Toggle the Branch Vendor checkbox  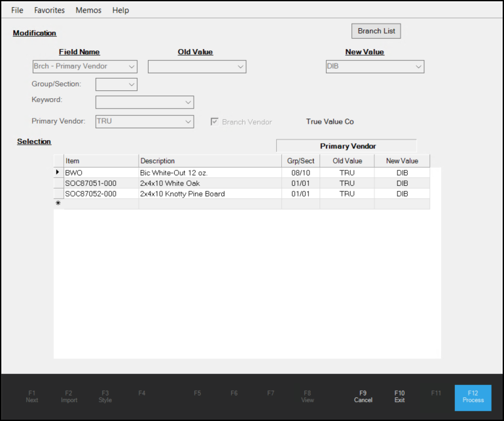coord(215,122)
